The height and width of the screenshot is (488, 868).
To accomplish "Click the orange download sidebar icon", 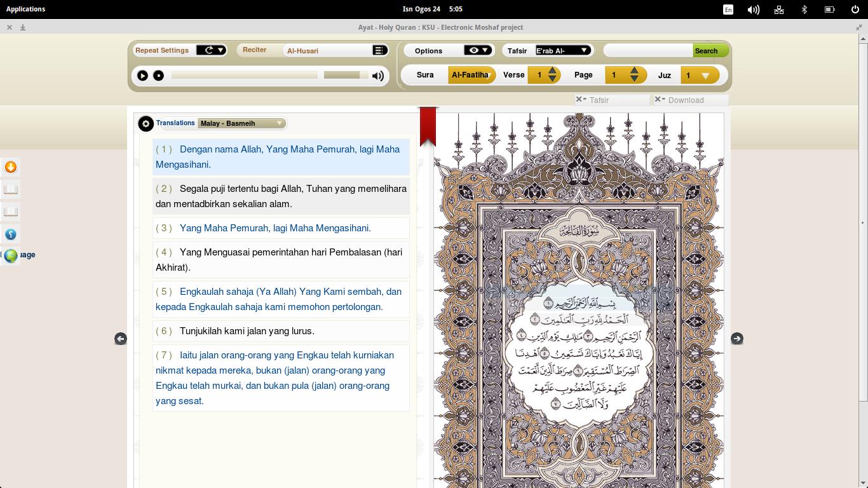I will coord(11,167).
